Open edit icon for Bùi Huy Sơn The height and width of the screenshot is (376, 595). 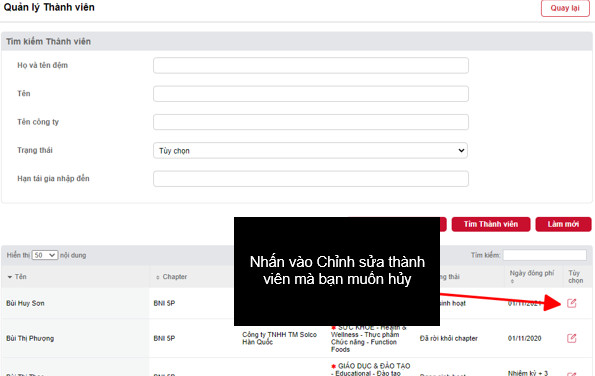[x=571, y=303]
